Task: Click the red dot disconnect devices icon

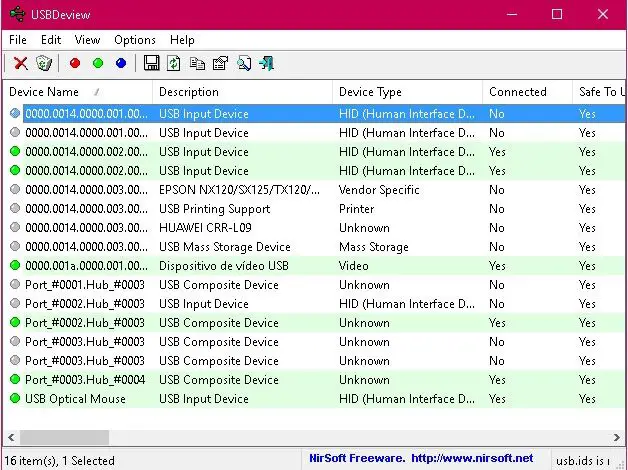Action: 75,63
